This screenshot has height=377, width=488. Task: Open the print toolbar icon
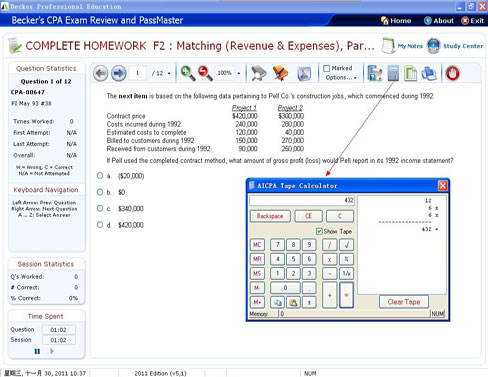[x=429, y=73]
